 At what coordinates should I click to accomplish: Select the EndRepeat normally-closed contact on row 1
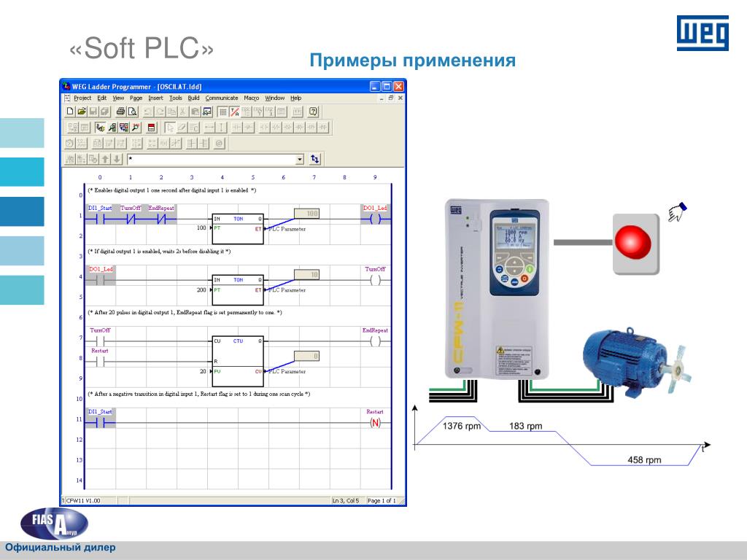(161, 219)
